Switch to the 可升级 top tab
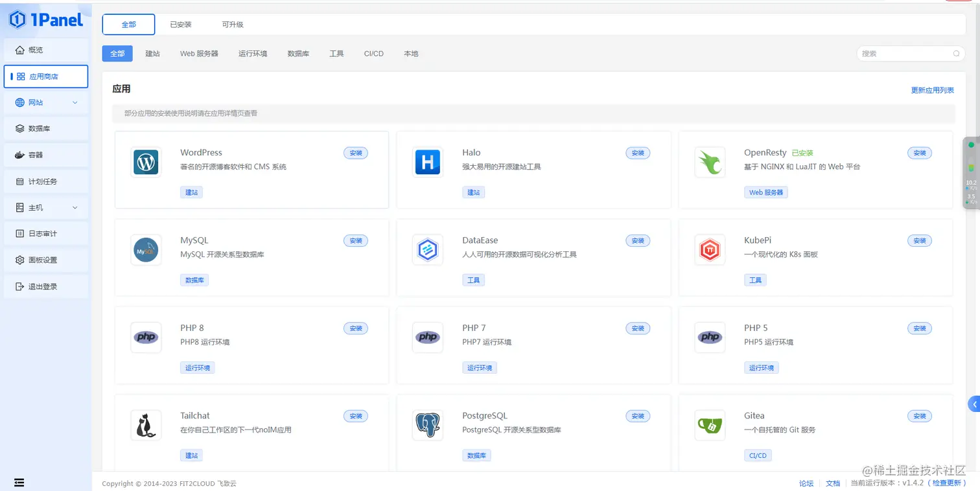The image size is (980, 491). click(x=233, y=25)
